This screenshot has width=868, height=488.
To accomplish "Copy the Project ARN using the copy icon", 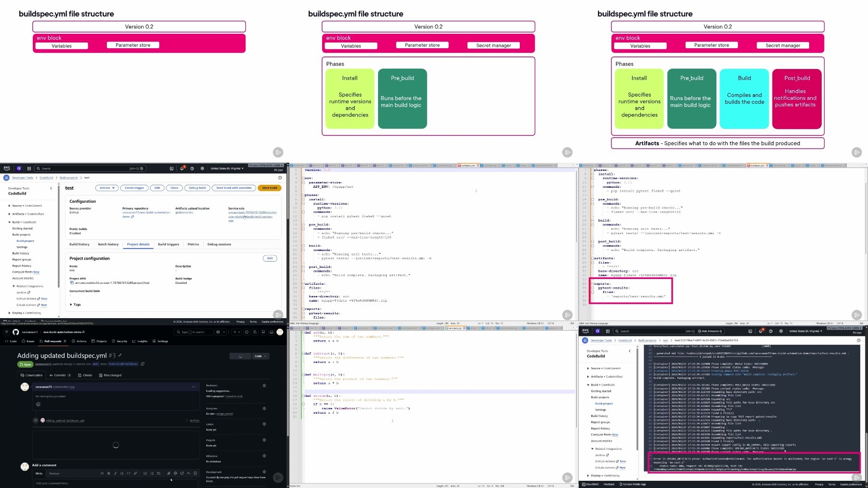I will click(72, 283).
